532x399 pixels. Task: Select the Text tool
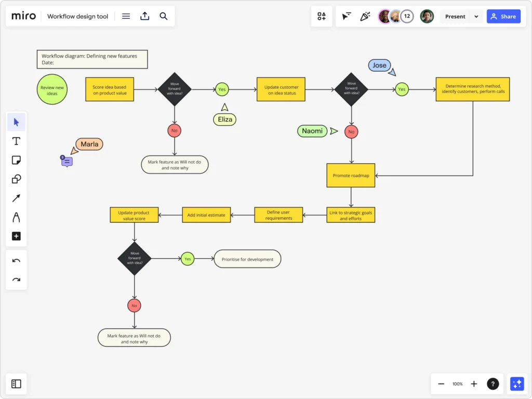point(16,141)
